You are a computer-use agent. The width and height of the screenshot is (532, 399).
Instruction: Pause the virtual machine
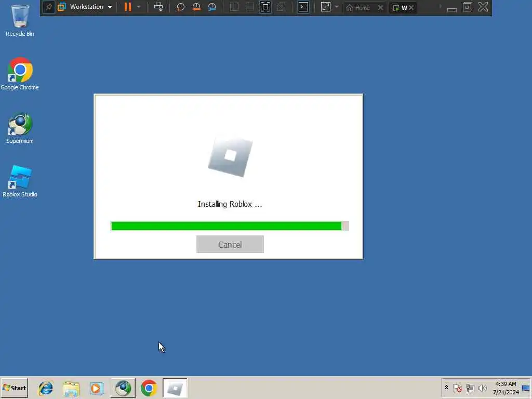pyautogui.click(x=128, y=7)
